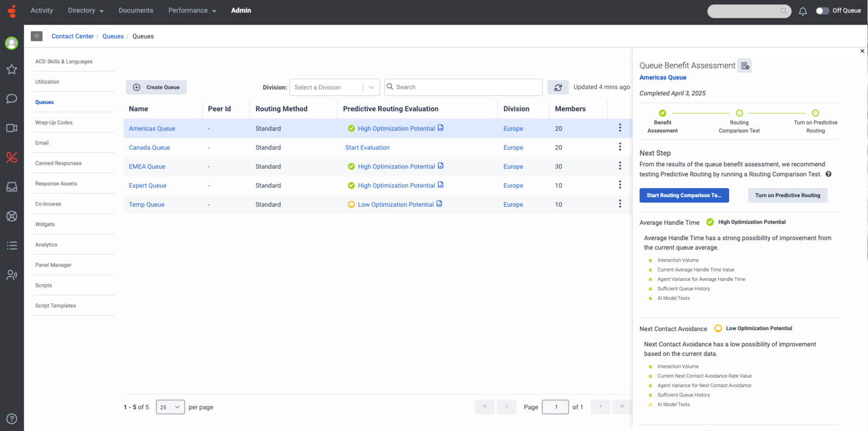Open Americas Queue assessment report icon

coord(441,128)
